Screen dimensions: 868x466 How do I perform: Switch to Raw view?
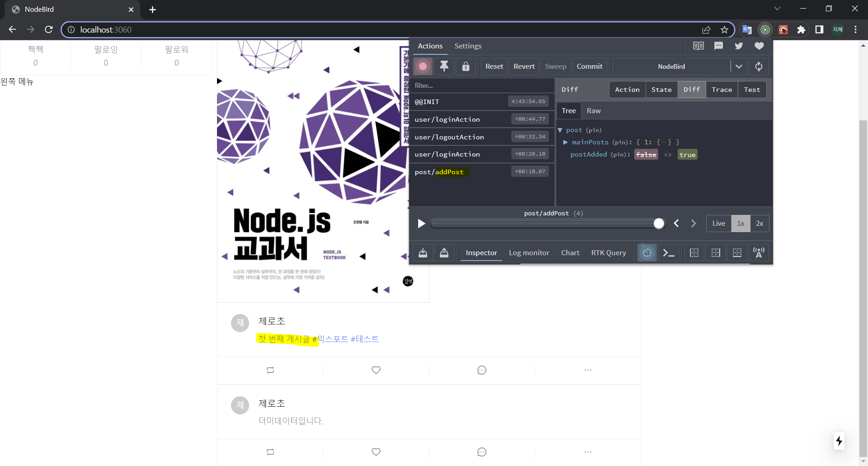tap(594, 111)
